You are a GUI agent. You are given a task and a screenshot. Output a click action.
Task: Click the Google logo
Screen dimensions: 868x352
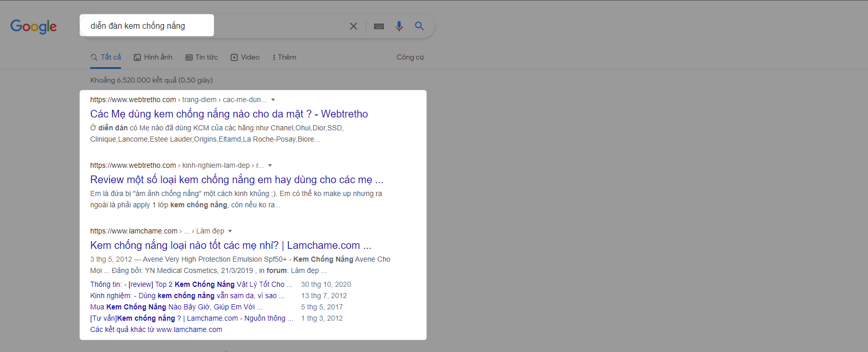[x=34, y=26]
